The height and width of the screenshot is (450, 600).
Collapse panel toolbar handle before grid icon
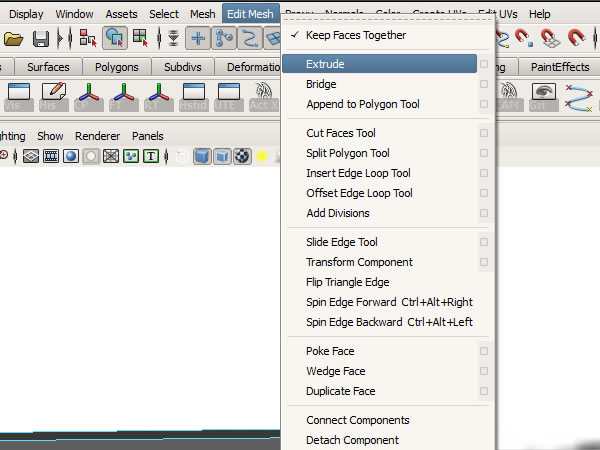[x=15, y=156]
